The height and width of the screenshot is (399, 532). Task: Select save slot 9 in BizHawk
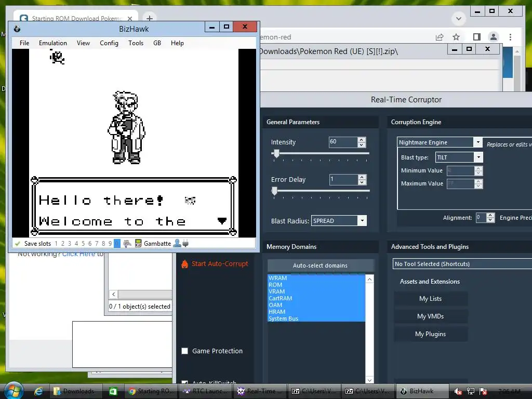(x=110, y=243)
